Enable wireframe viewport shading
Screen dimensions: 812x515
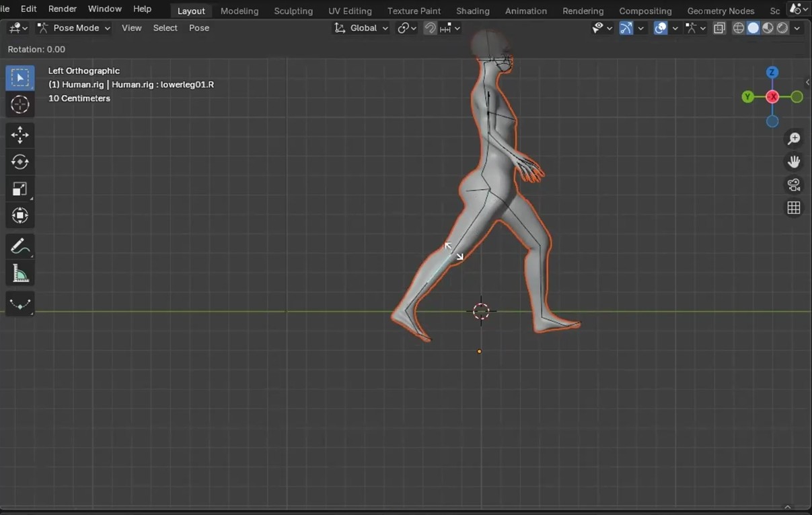click(x=739, y=28)
